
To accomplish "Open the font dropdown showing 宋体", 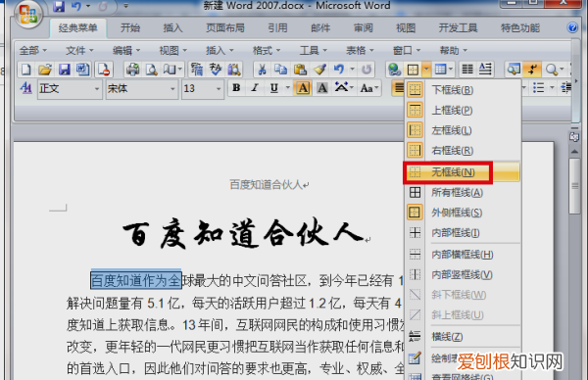I will tap(142, 89).
